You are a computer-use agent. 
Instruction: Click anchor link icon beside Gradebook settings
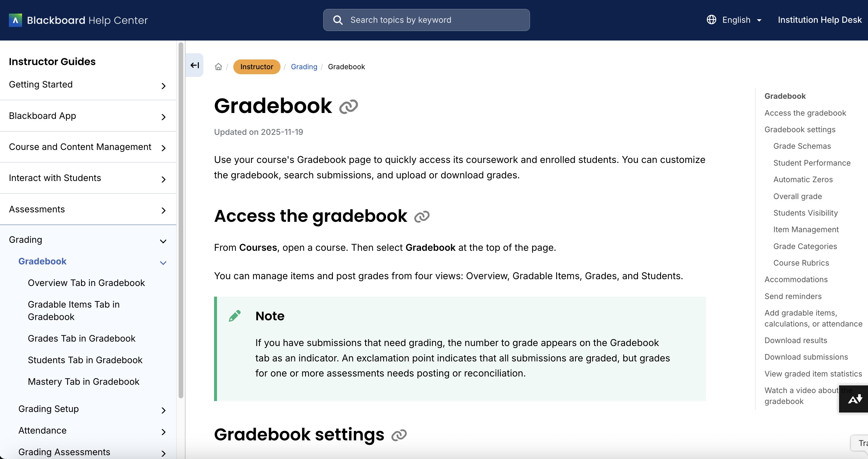tap(399, 435)
